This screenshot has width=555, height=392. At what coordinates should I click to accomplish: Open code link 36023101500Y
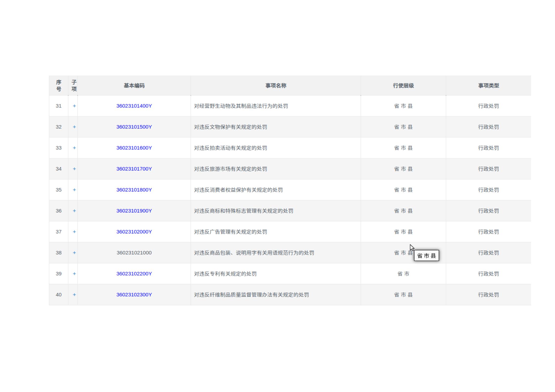134,127
